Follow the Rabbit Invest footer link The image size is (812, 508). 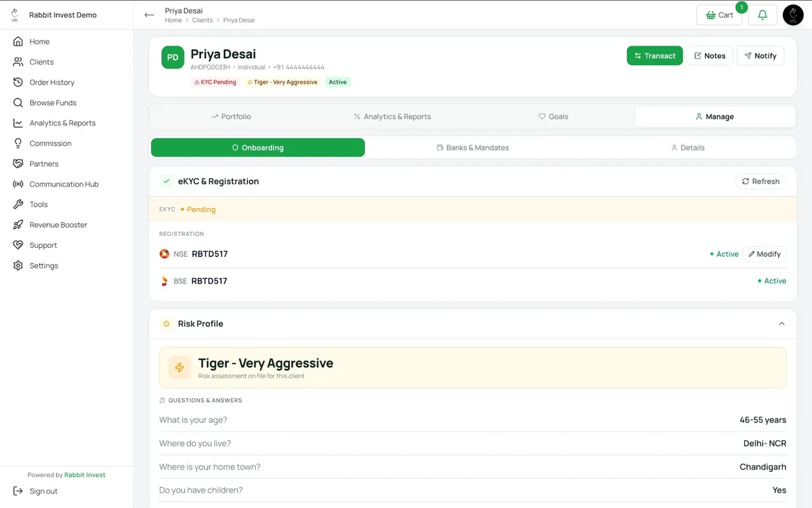(85, 475)
